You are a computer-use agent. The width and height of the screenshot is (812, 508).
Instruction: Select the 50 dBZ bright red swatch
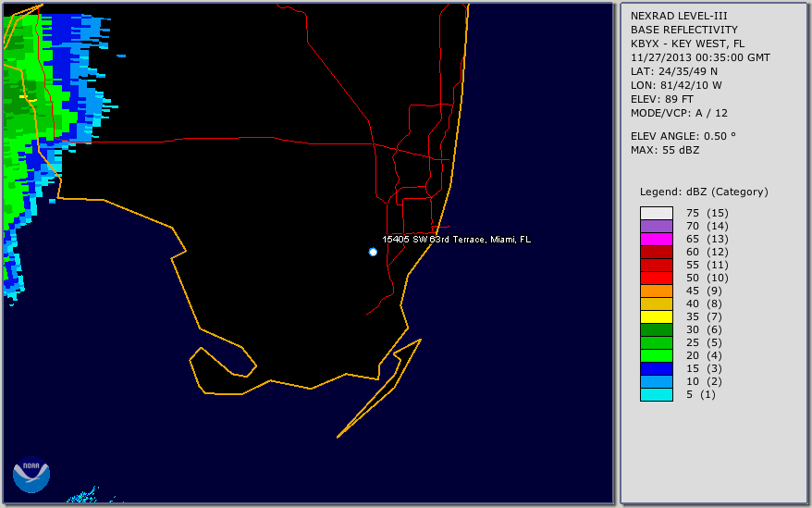tap(657, 278)
